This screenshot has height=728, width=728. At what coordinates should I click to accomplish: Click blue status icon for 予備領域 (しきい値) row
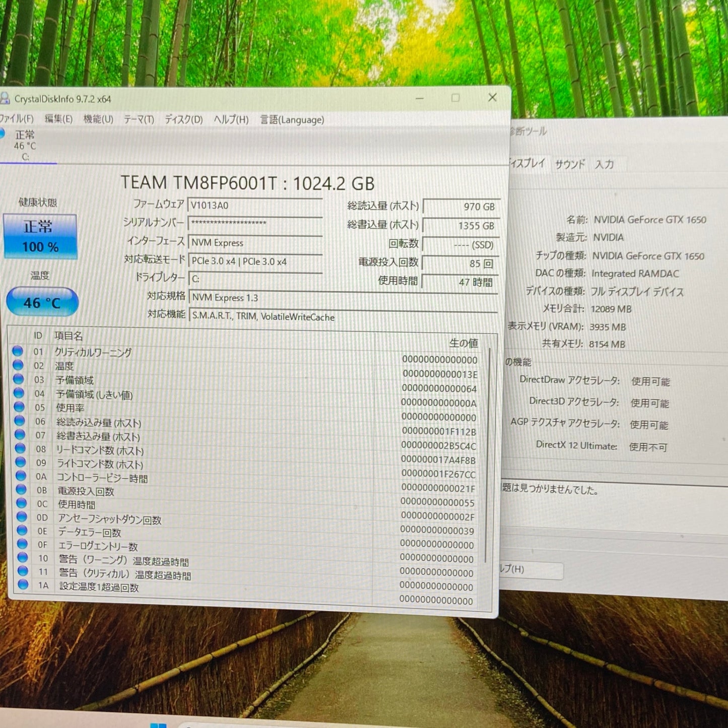coord(19,392)
